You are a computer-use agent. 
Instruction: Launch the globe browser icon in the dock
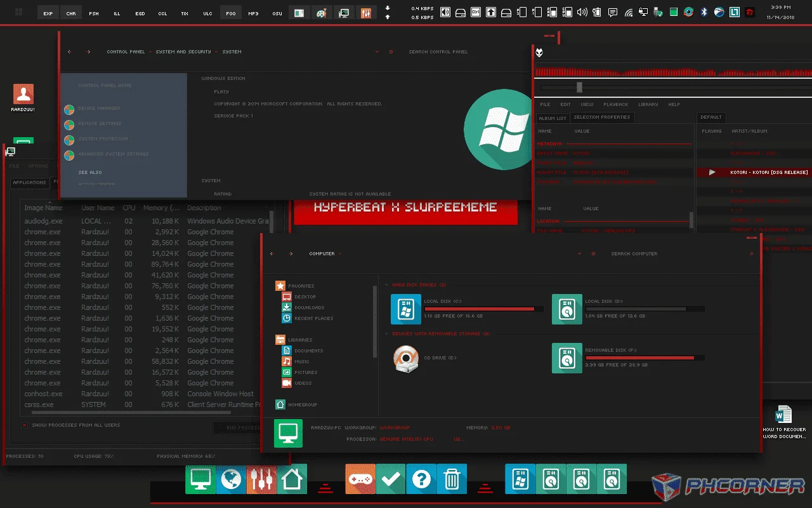(231, 479)
